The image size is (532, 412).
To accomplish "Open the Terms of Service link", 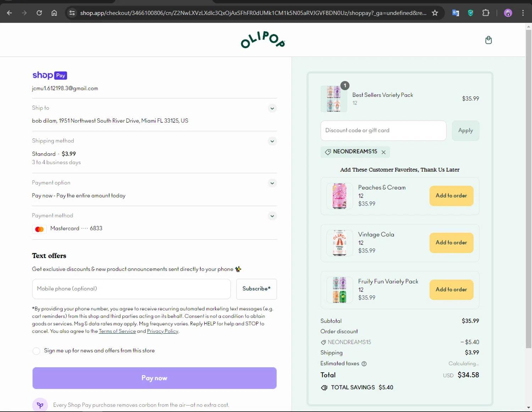I will pos(117,331).
